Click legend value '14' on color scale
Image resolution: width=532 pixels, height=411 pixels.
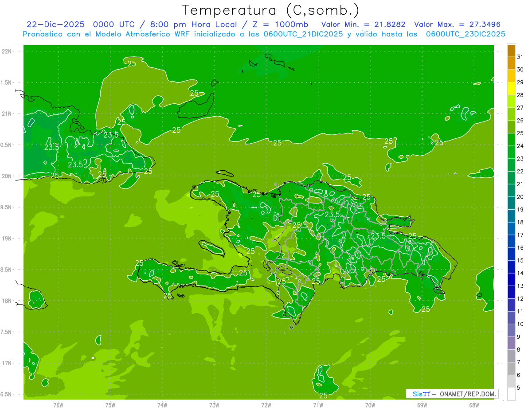(x=520, y=273)
